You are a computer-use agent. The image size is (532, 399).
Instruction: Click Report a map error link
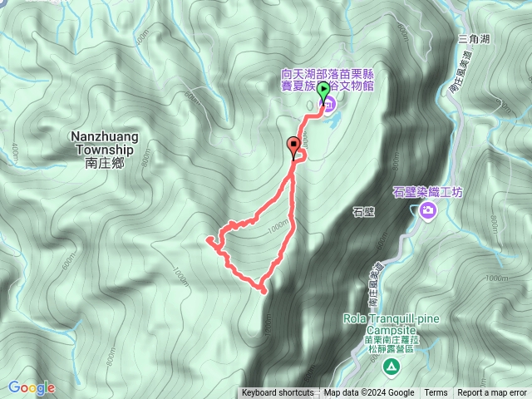pos(491,393)
